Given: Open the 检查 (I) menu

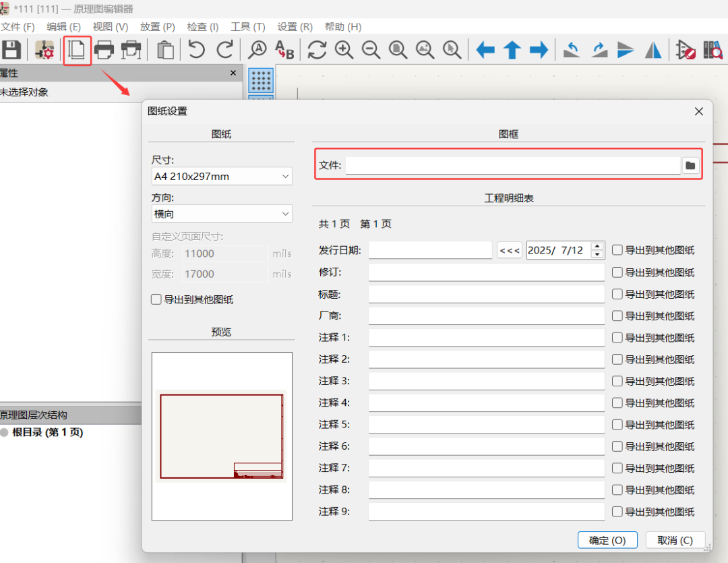Looking at the screenshot, I should coord(203,27).
